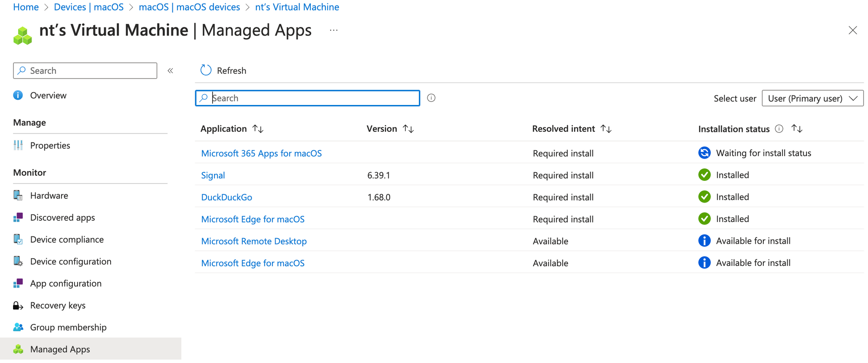Open the DuckDuckGo application link
This screenshot has height=363, width=868.
coord(227,197)
